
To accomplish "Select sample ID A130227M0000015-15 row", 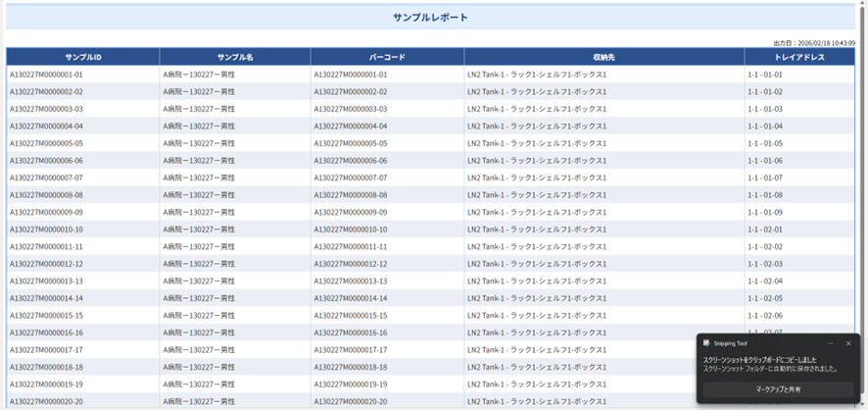I will click(46, 316).
